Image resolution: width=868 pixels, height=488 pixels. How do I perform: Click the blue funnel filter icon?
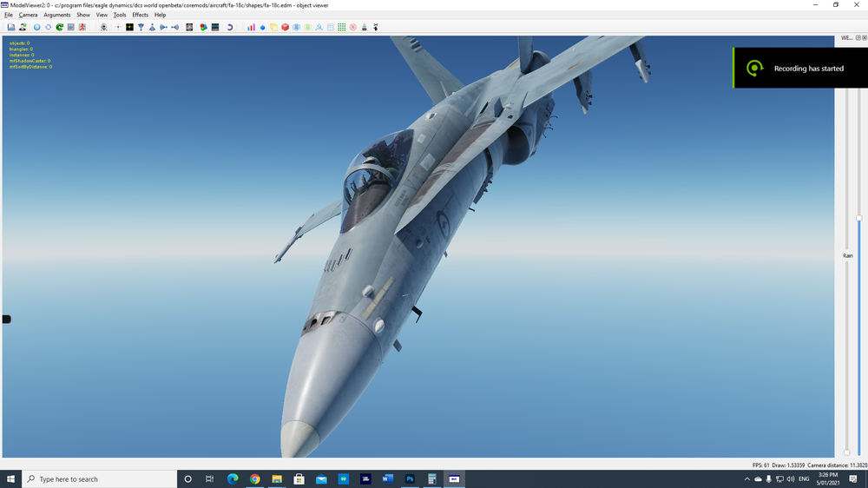[141, 27]
